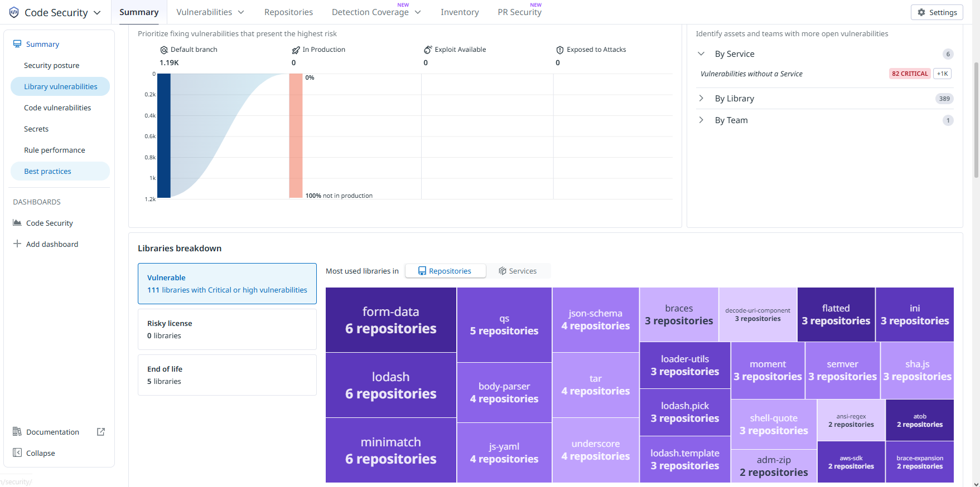Click the lodash treemap tile
Image resolution: width=980 pixels, height=487 pixels.
click(391, 385)
